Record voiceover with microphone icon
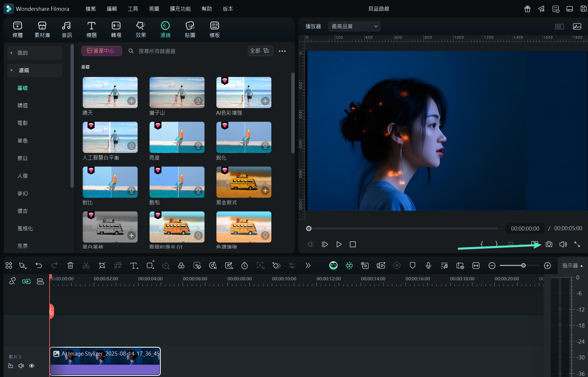This screenshot has width=588, height=377. pyautogui.click(x=428, y=265)
